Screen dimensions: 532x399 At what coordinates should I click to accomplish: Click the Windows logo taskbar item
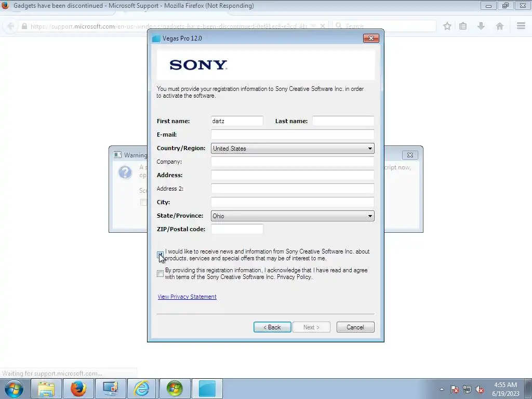tap(175, 389)
